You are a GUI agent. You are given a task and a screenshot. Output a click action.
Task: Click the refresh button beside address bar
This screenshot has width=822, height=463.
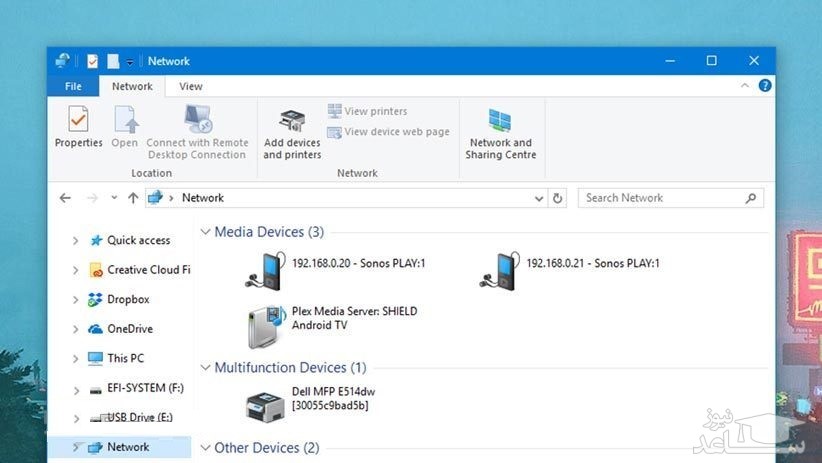[x=558, y=198]
